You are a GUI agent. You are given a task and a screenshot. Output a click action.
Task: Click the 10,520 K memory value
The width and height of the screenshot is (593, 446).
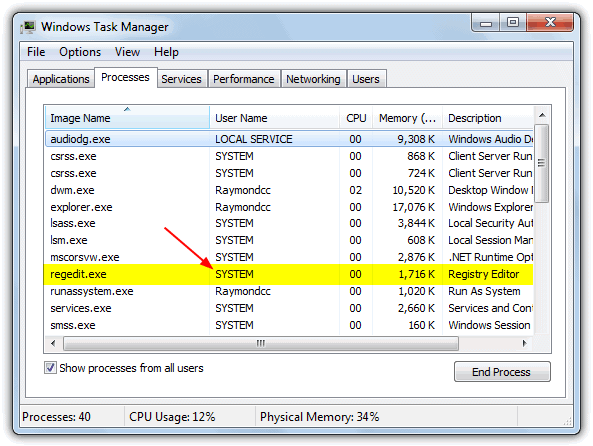[414, 190]
